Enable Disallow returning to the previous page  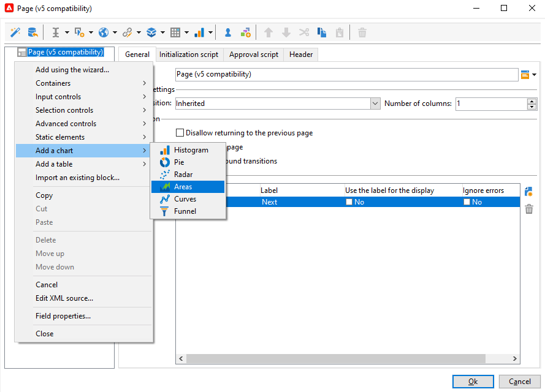tap(180, 133)
